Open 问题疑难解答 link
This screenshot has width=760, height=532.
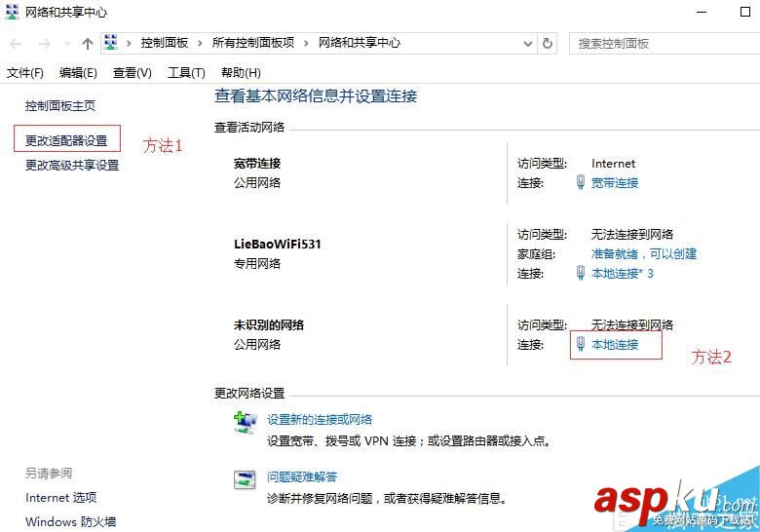302,476
